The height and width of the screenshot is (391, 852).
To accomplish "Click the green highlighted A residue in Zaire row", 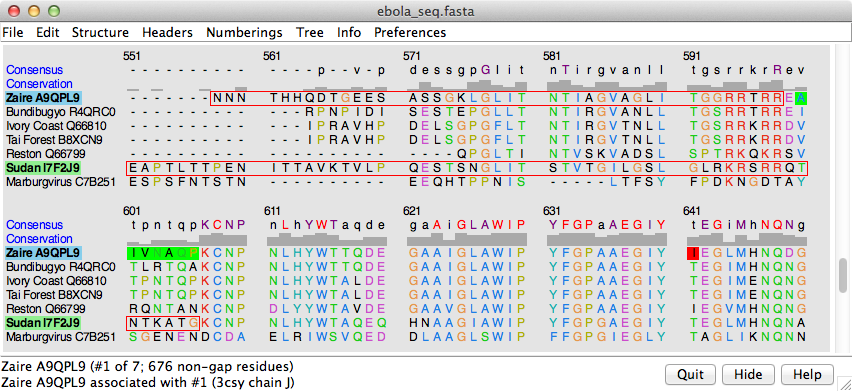I will [x=800, y=98].
